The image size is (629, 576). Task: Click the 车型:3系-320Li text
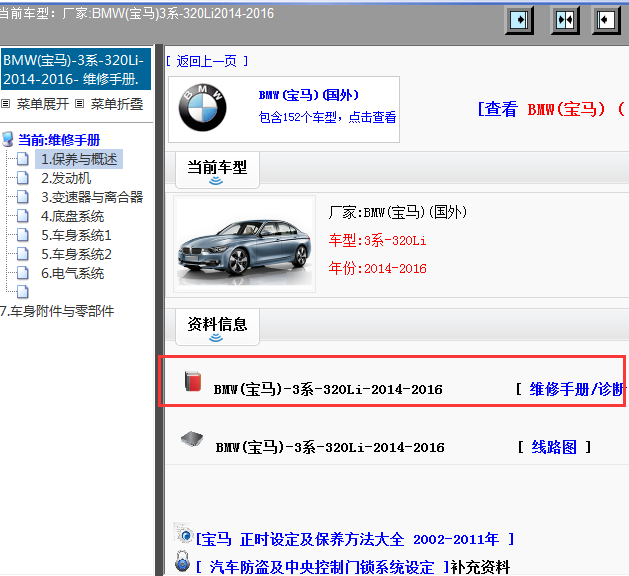[x=377, y=240]
